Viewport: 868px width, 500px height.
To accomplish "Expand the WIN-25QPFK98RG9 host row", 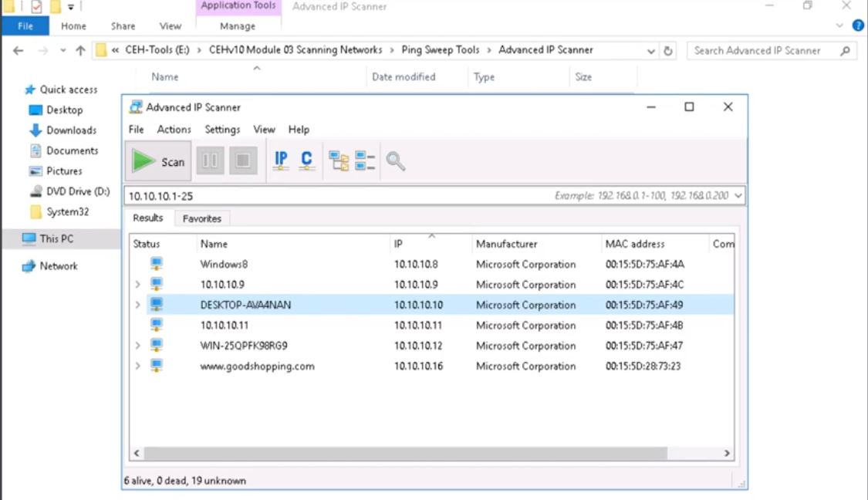I will [x=138, y=346].
